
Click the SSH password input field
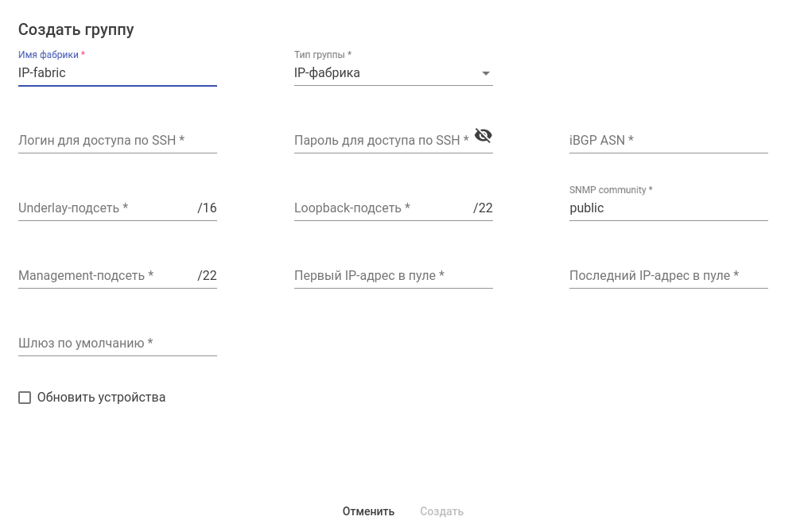pyautogui.click(x=382, y=141)
